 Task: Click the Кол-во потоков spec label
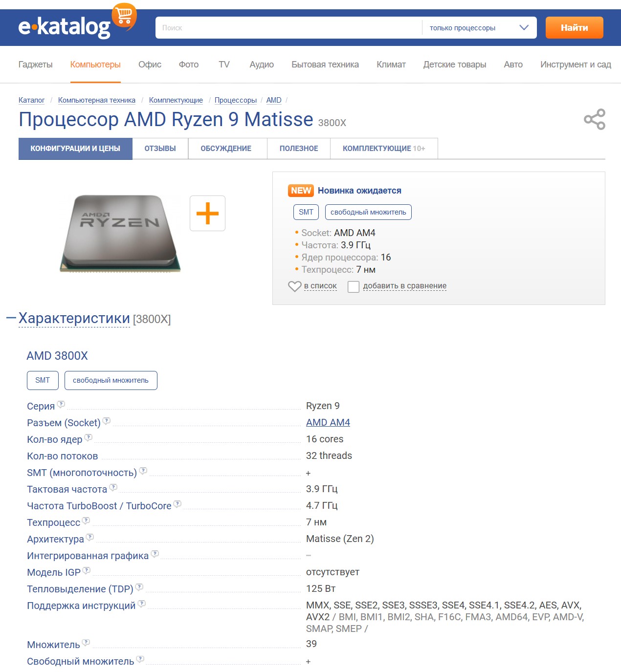tap(63, 456)
